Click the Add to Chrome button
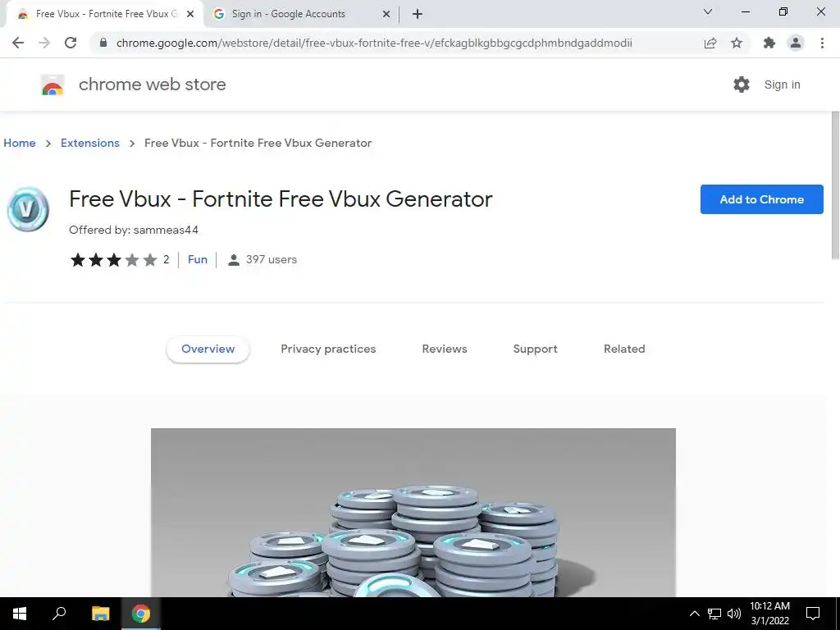The image size is (840, 630). click(x=762, y=199)
